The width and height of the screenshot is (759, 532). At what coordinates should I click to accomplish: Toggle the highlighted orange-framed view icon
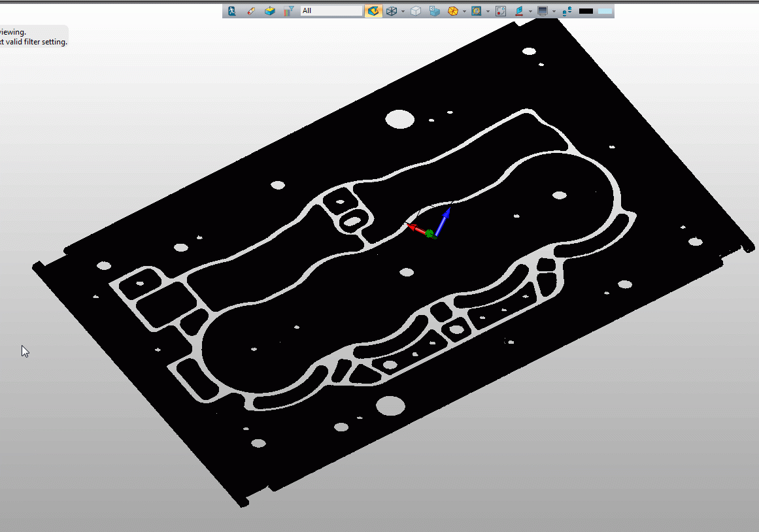373,10
